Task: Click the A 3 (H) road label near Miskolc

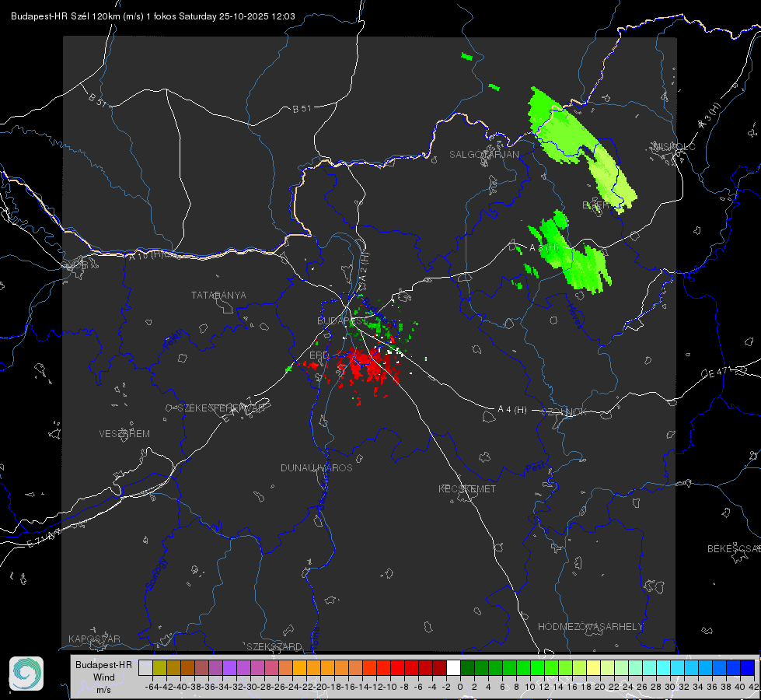Action: [x=710, y=116]
